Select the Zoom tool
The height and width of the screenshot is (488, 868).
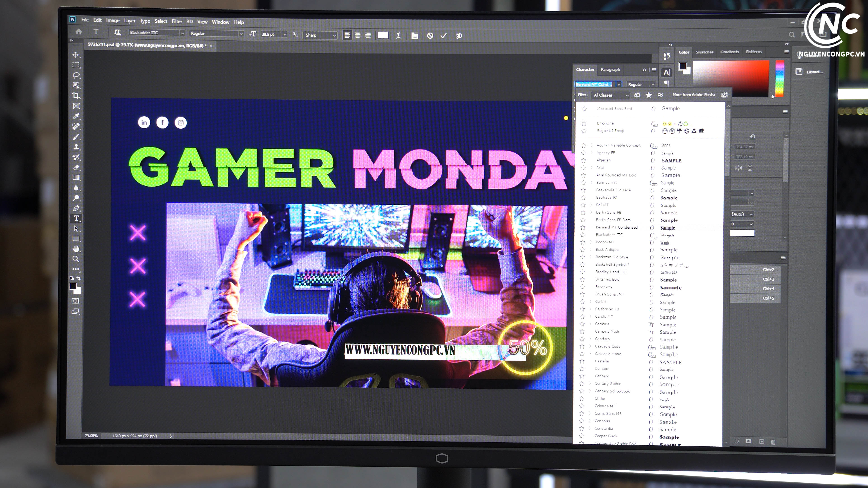click(76, 259)
